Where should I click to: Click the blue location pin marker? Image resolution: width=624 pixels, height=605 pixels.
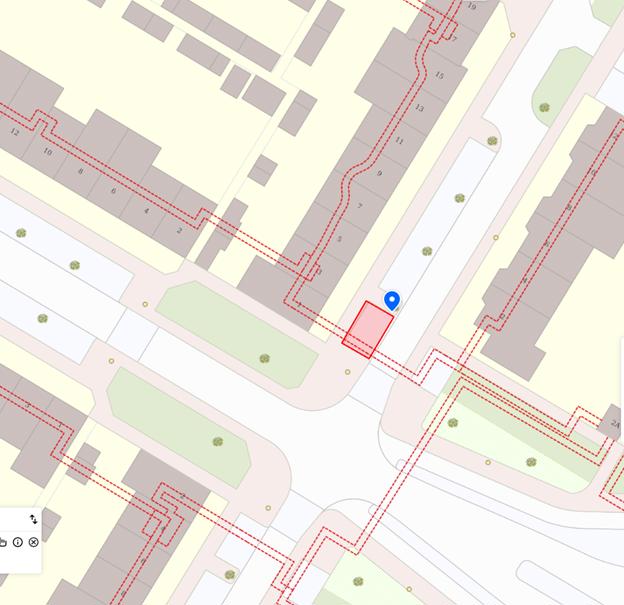(392, 301)
